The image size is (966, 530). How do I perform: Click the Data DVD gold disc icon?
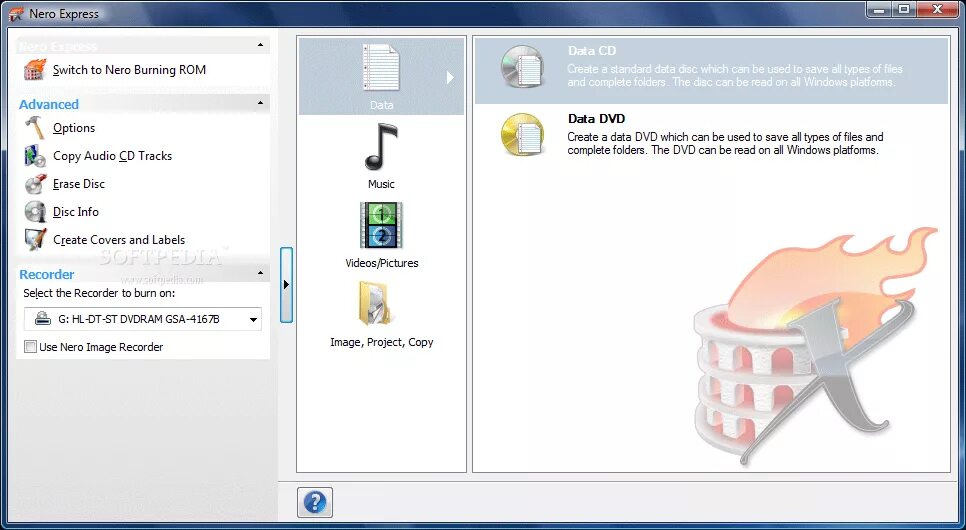coord(522,134)
